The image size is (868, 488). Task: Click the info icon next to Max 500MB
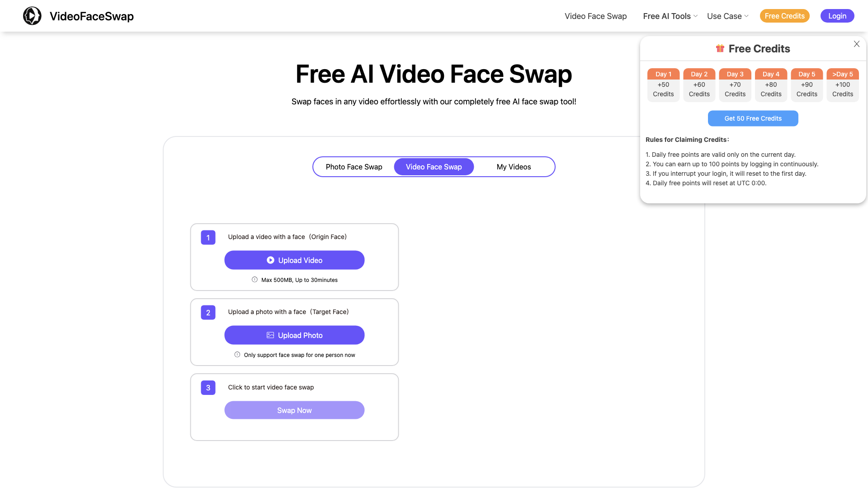pos(255,279)
